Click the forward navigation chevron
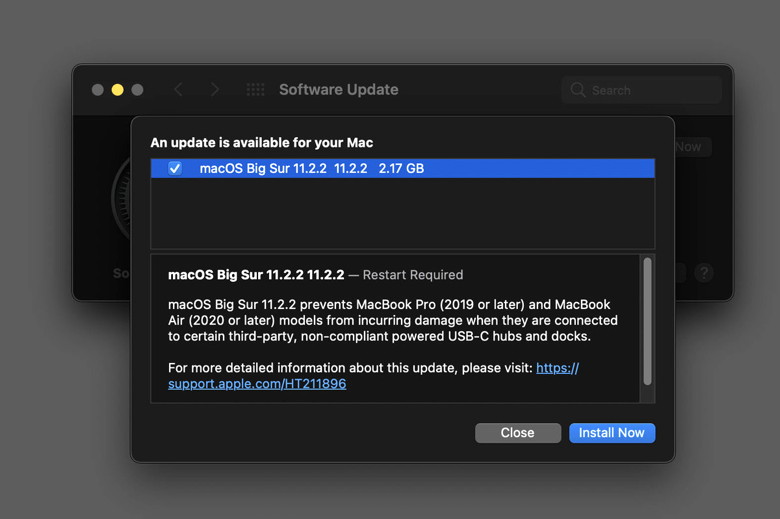The image size is (780, 519). click(x=214, y=90)
